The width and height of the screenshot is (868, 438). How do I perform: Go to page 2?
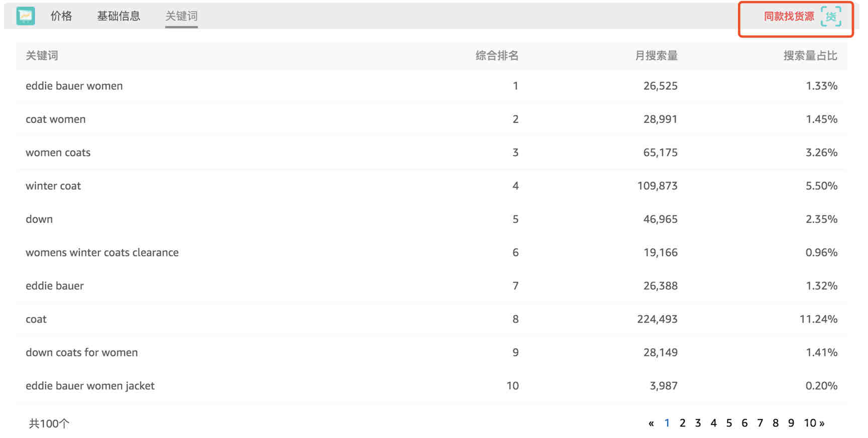coord(682,423)
